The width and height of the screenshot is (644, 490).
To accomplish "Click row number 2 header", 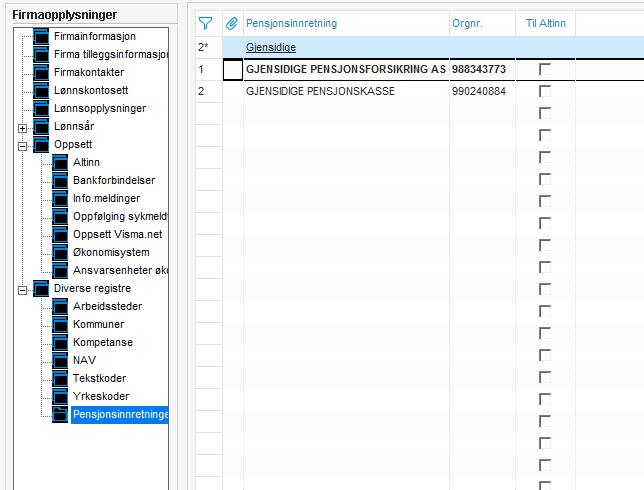I will point(209,91).
